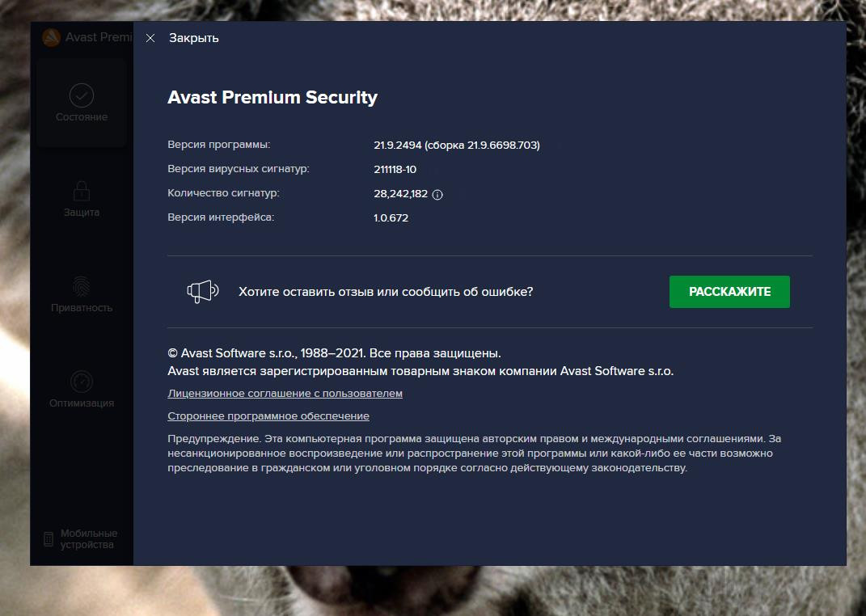Image resolution: width=866 pixels, height=616 pixels.
Task: Click the program version number 21.9.2494
Action: pyautogui.click(x=397, y=146)
